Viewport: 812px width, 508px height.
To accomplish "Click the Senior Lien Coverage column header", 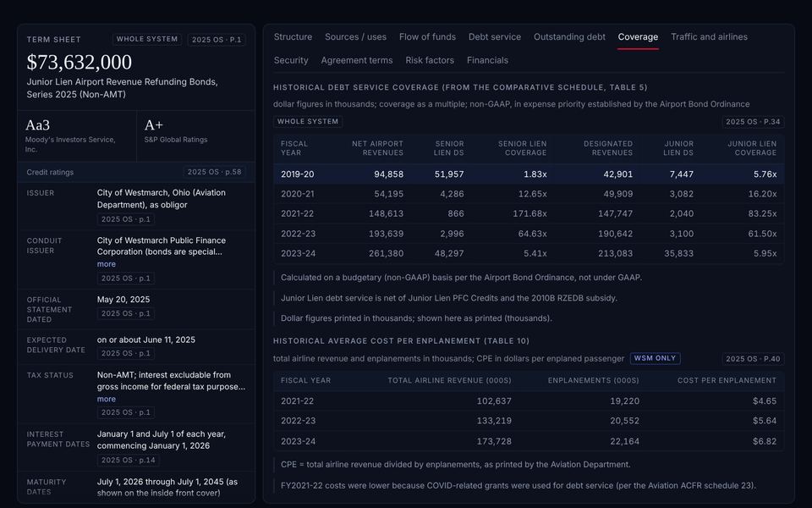I will [522, 148].
